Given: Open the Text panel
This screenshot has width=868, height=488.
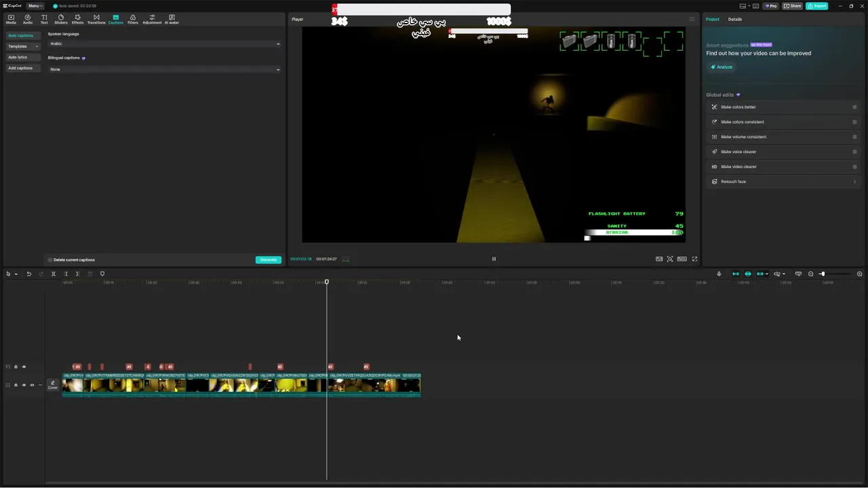Looking at the screenshot, I should pyautogui.click(x=44, y=19).
